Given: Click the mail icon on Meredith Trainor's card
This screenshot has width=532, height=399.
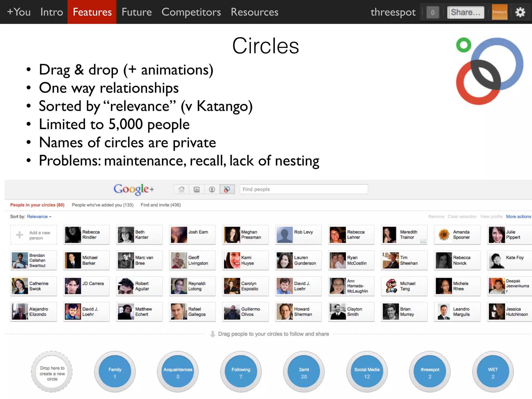Looking at the screenshot, I should point(423,241).
